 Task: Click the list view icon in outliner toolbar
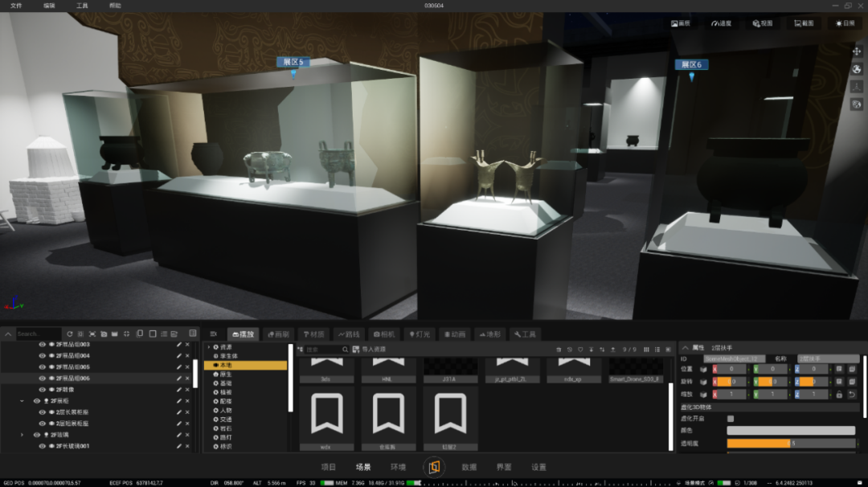[164, 334]
